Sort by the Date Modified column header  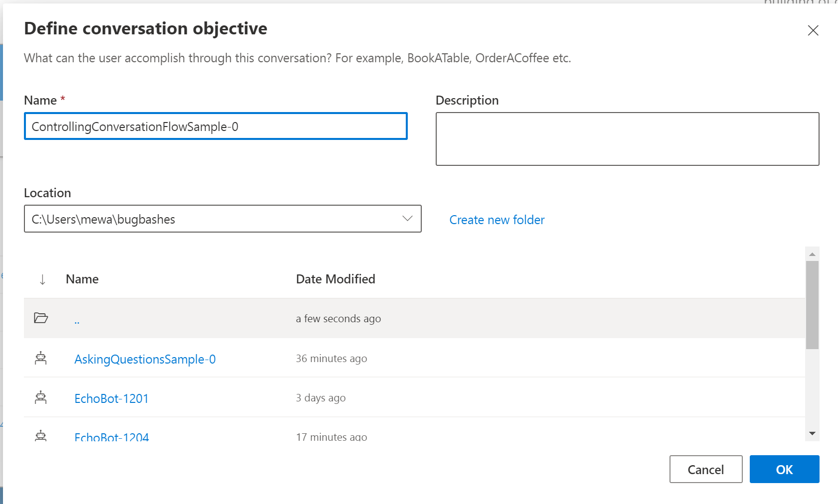(x=335, y=279)
